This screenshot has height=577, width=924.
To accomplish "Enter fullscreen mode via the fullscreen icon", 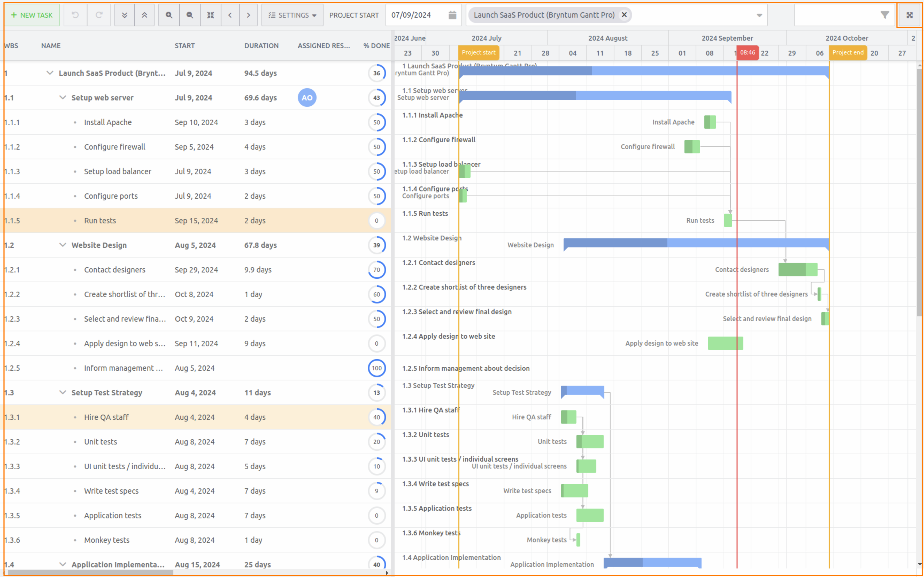I will [x=910, y=15].
